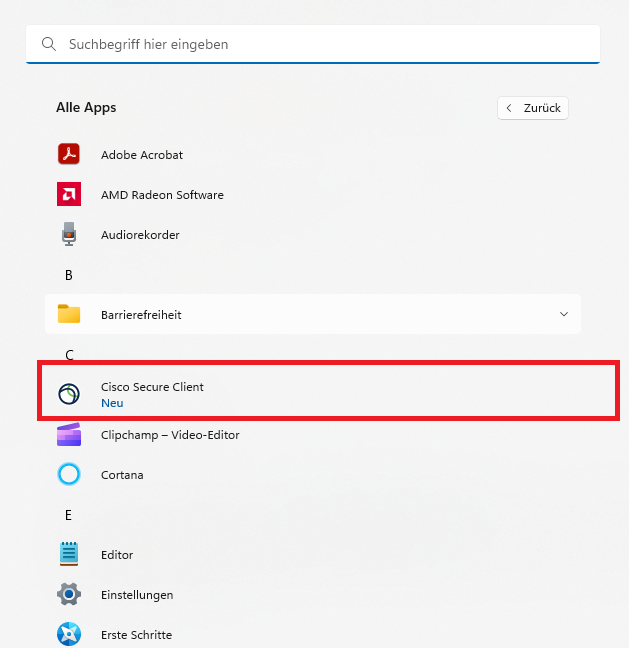This screenshot has height=648, width=629.
Task: Click the Cisco Secure Client globe icon
Action: click(x=69, y=394)
